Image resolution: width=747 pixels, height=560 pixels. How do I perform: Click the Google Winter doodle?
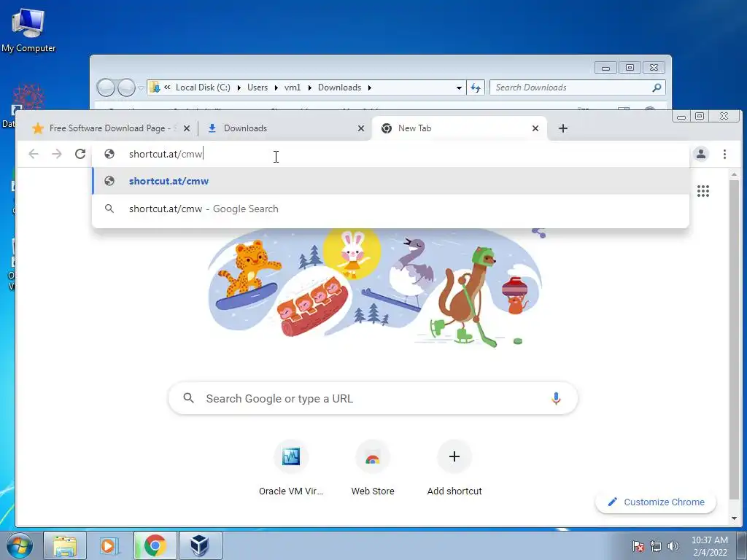374,287
